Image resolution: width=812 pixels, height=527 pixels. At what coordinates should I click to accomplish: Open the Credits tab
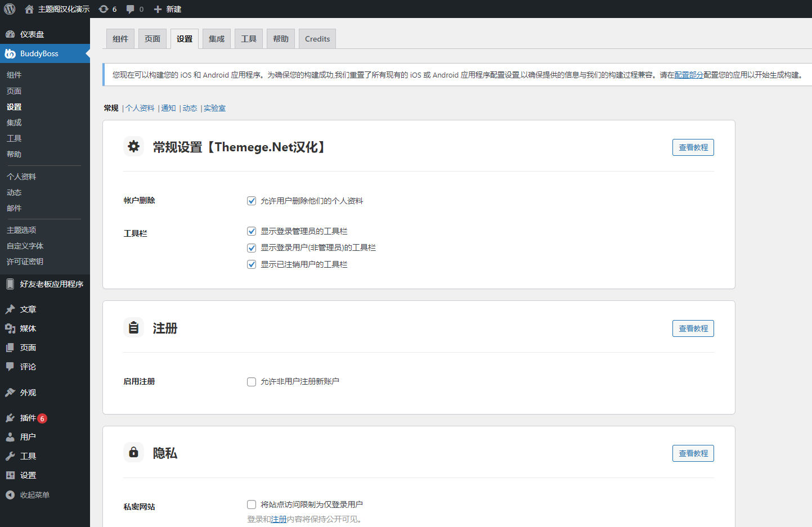pyautogui.click(x=317, y=39)
